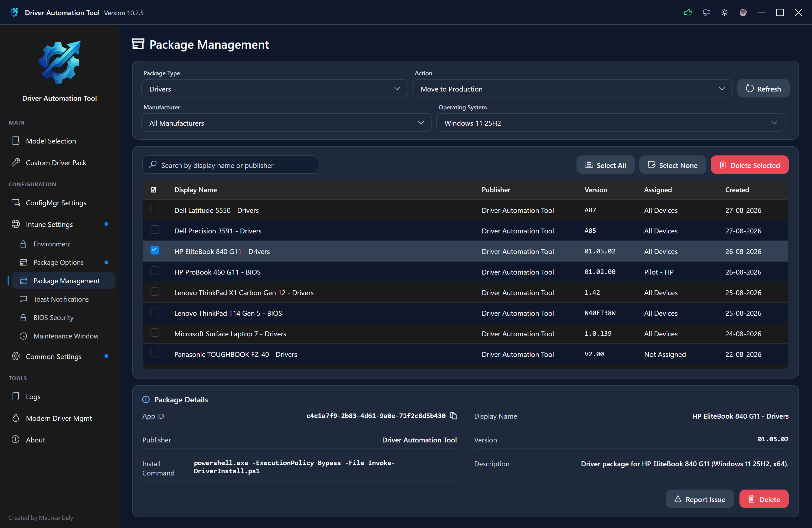
Task: Toggle the light/dark theme sun icon
Action: 725,13
